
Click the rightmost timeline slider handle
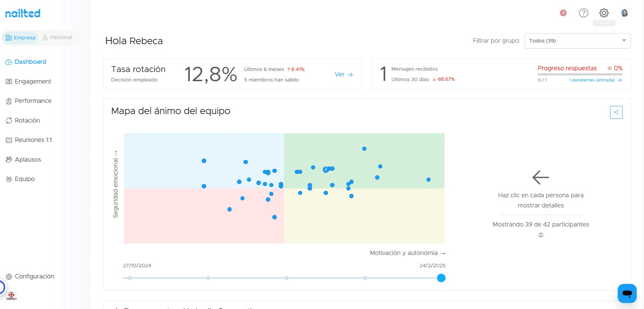[441, 278]
